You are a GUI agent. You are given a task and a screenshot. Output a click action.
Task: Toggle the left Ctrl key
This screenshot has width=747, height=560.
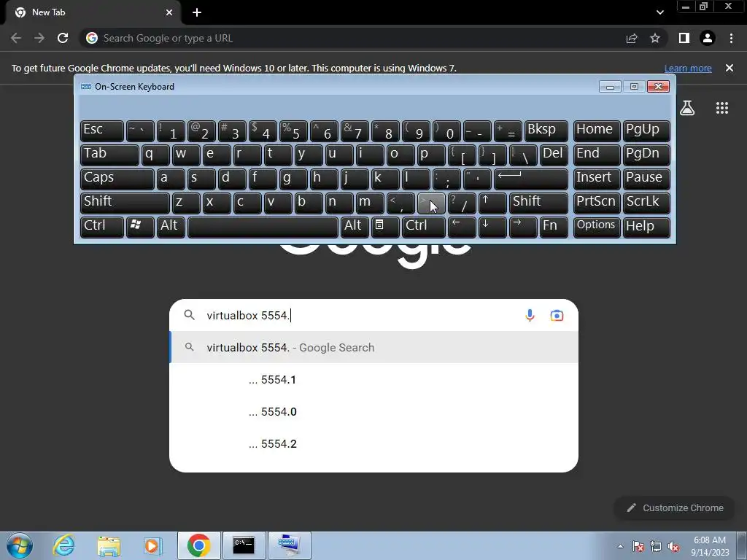click(x=102, y=227)
